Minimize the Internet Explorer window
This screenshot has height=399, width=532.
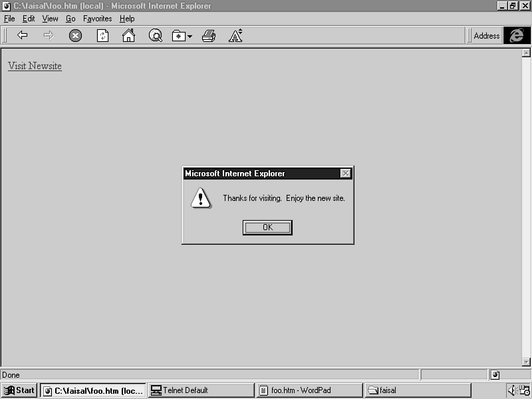point(502,6)
